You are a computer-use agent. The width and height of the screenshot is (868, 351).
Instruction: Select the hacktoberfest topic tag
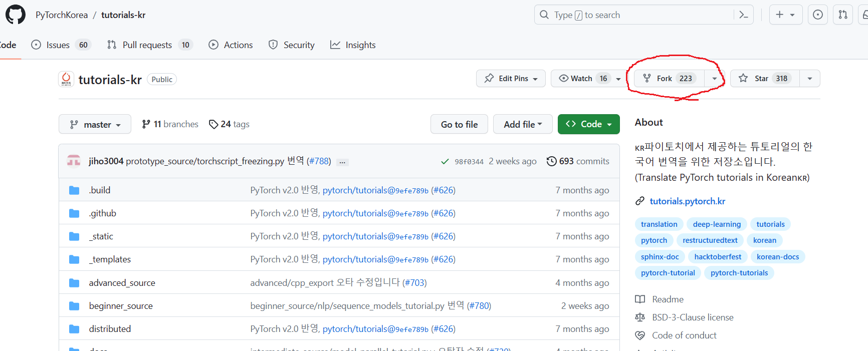(718, 257)
